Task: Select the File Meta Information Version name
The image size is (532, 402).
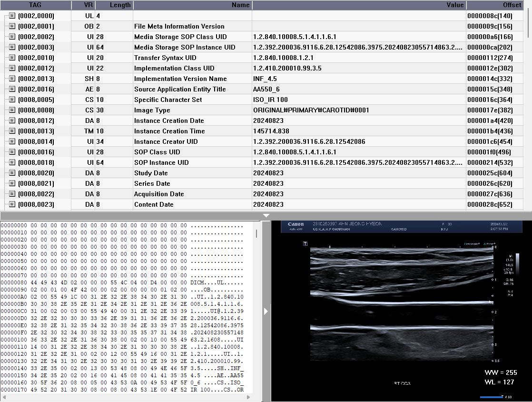Action: pos(179,26)
